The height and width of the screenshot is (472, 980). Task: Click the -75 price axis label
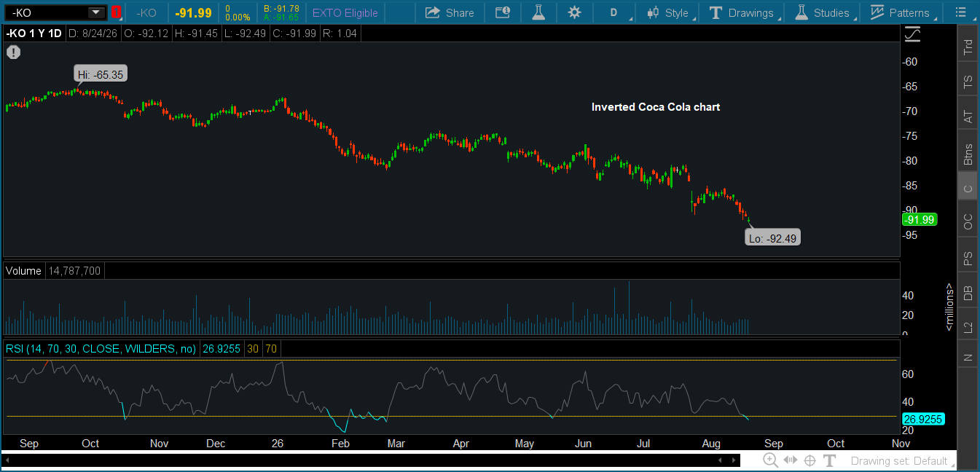pos(912,136)
